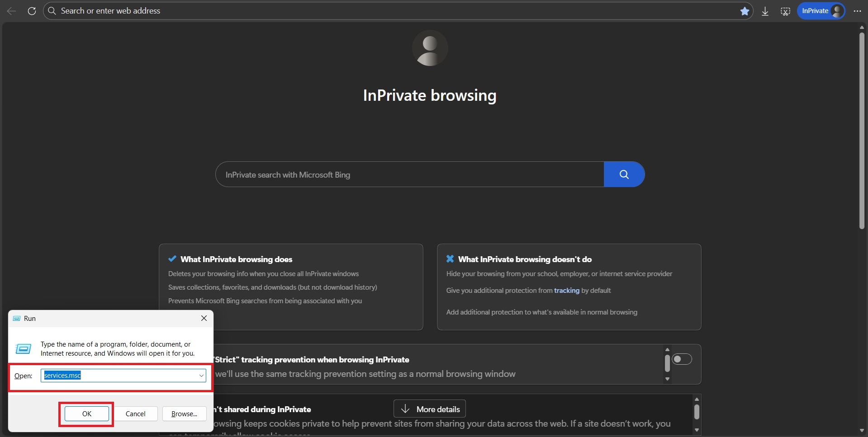Click scroll up arrow in tracking prevention panel
This screenshot has width=868, height=437.
click(x=667, y=349)
